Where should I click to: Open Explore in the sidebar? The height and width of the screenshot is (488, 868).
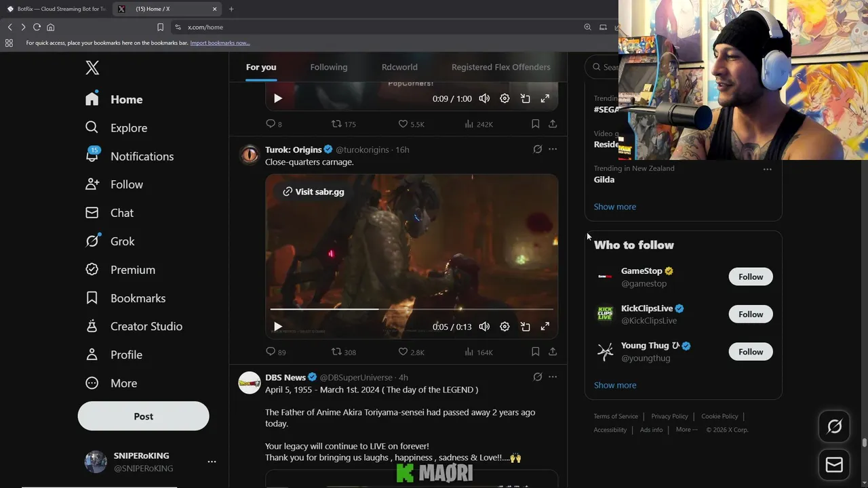point(116,128)
